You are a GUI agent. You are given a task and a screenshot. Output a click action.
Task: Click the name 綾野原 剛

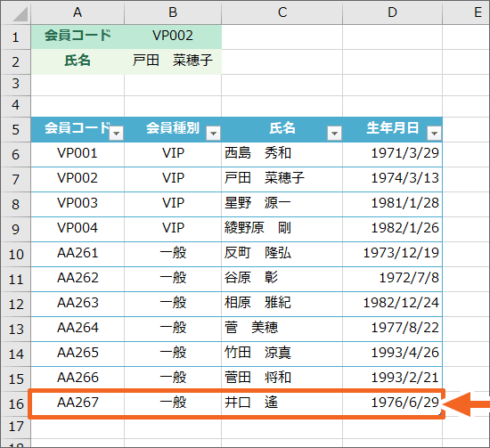(x=257, y=228)
